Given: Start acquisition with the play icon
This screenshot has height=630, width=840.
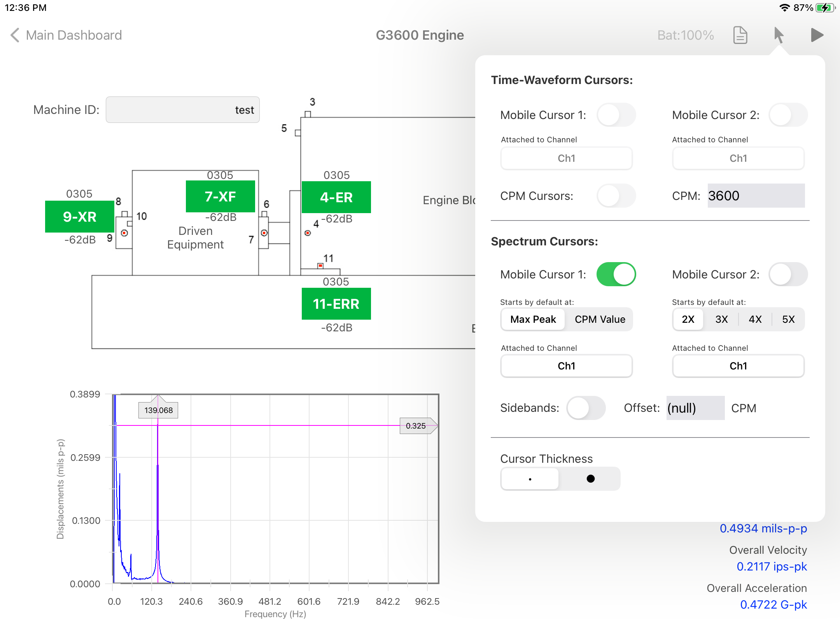Looking at the screenshot, I should pos(817,35).
